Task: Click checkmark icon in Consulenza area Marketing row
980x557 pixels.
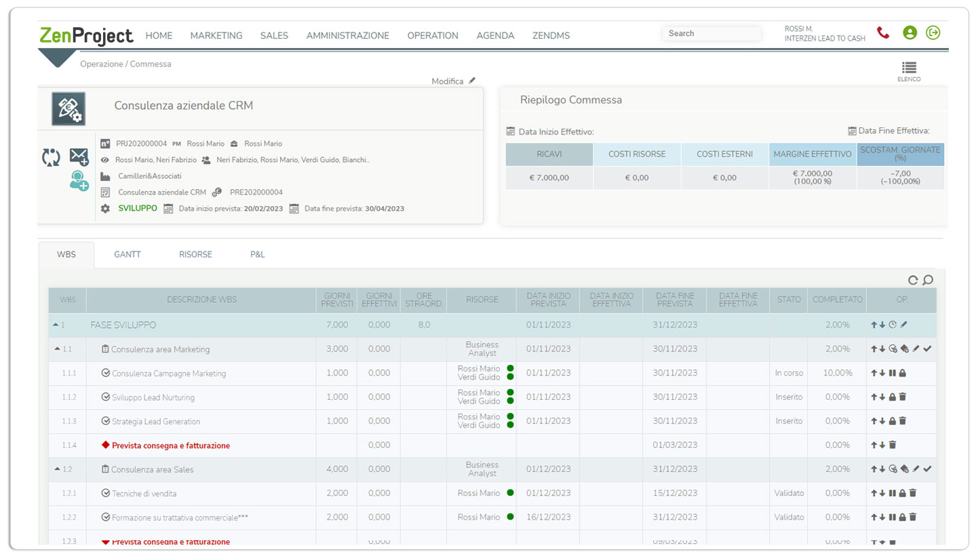Action: [927, 349]
